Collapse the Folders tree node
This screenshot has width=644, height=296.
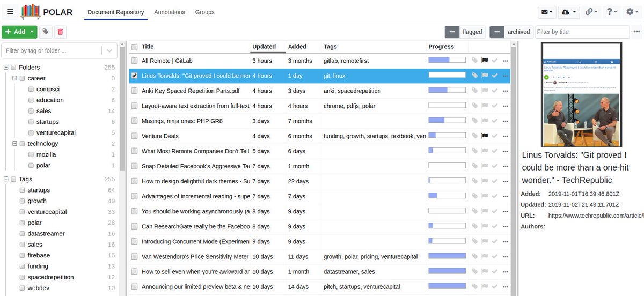pyautogui.click(x=5, y=67)
